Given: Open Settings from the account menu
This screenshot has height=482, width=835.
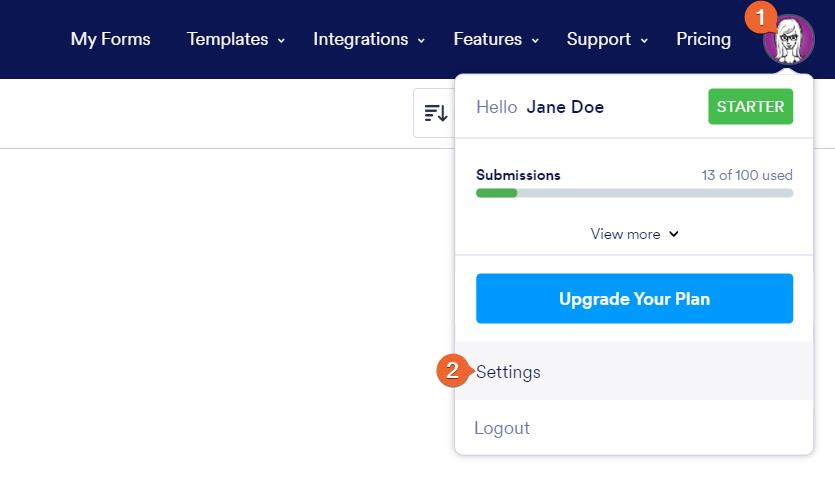Looking at the screenshot, I should coord(509,372).
